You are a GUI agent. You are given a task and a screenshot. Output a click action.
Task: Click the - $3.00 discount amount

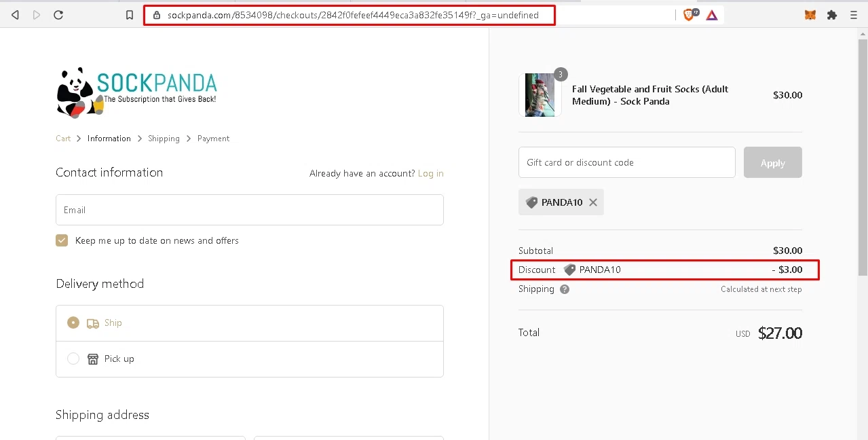click(787, 270)
